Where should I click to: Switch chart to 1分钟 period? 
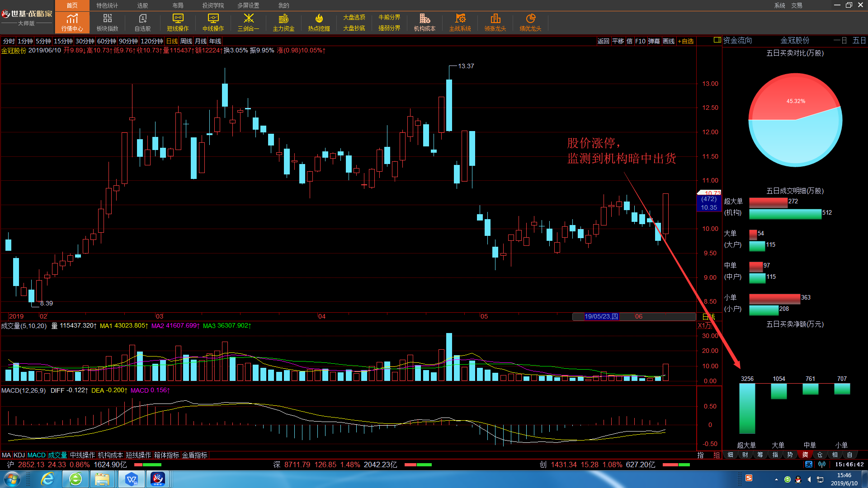tap(25, 41)
